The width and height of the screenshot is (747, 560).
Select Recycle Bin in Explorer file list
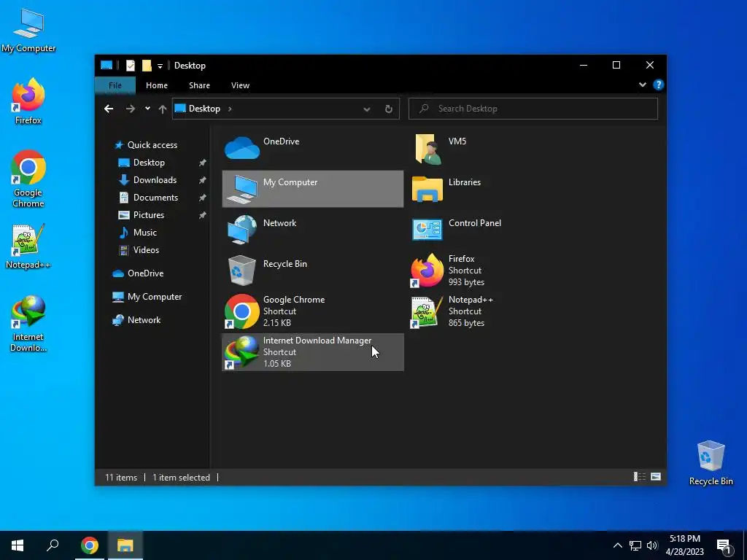click(x=312, y=271)
